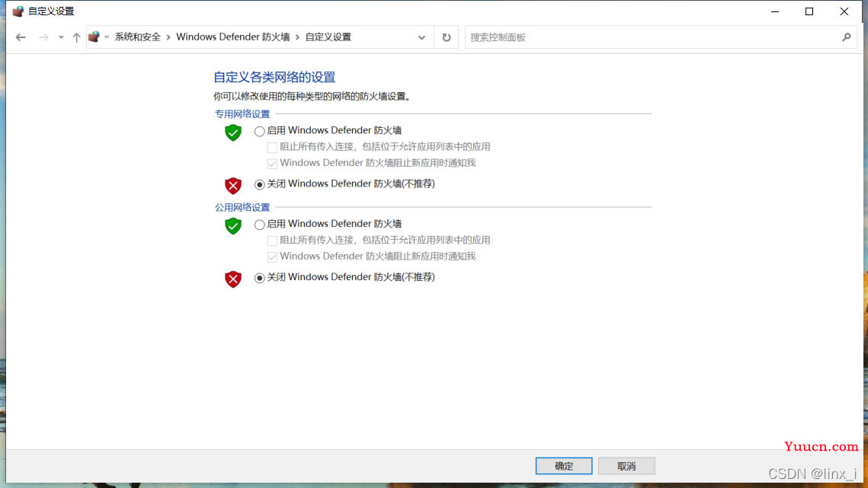Open 系统和安全 in the breadcrumb

click(x=137, y=37)
